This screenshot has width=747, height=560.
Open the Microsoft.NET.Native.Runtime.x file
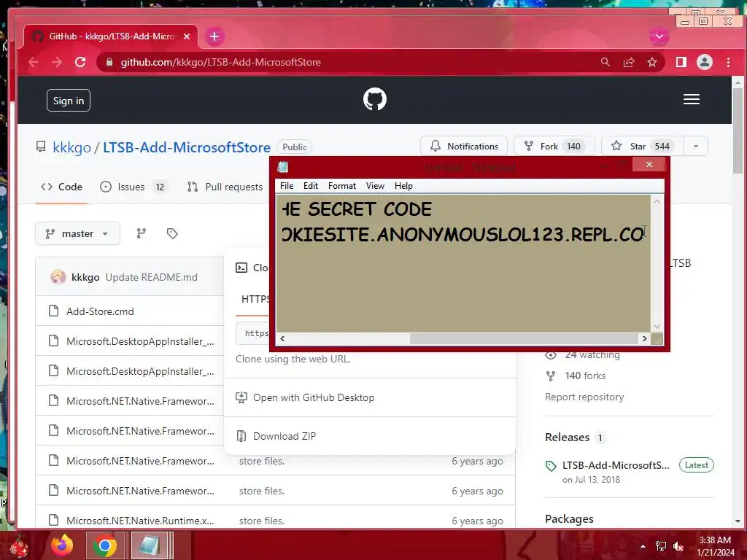140,521
